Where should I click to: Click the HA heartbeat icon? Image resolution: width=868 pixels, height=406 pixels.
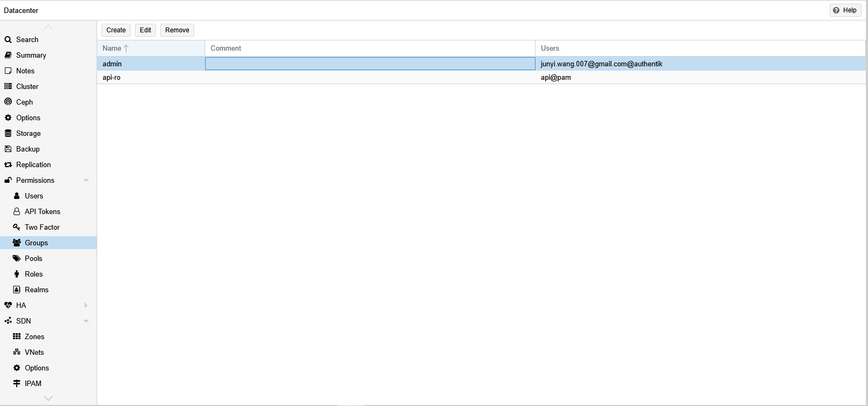8,305
